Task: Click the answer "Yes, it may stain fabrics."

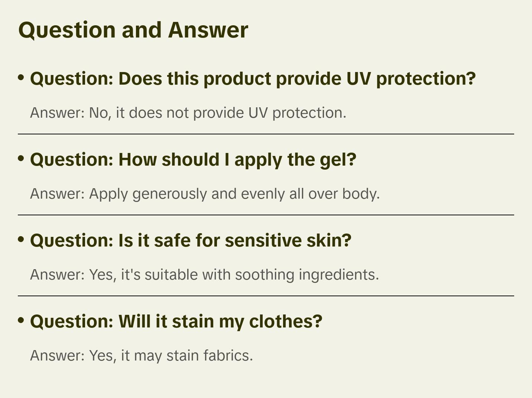Action: (141, 356)
